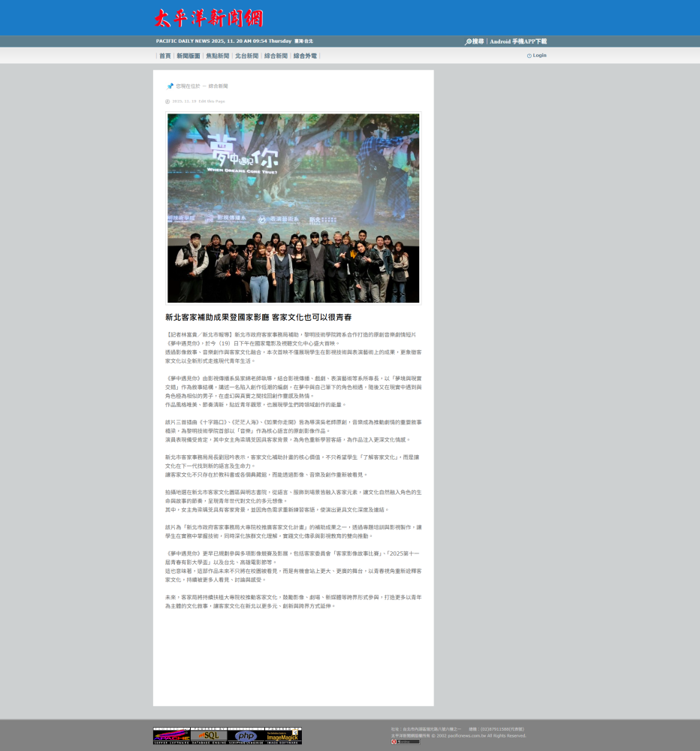Click the Login power icon
Image resolution: width=700 pixels, height=751 pixels.
coord(529,56)
